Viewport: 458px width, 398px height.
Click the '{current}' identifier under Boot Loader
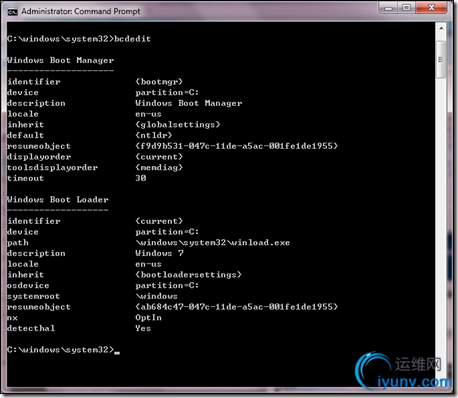click(159, 221)
